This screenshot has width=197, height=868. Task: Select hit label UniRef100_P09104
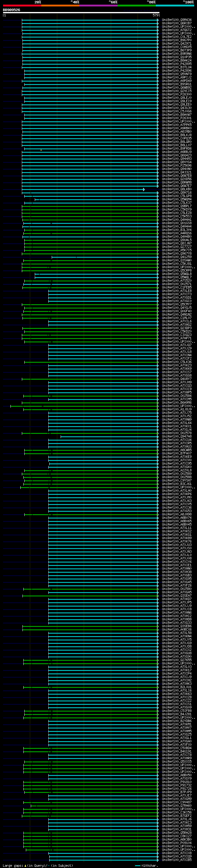[177, 843]
